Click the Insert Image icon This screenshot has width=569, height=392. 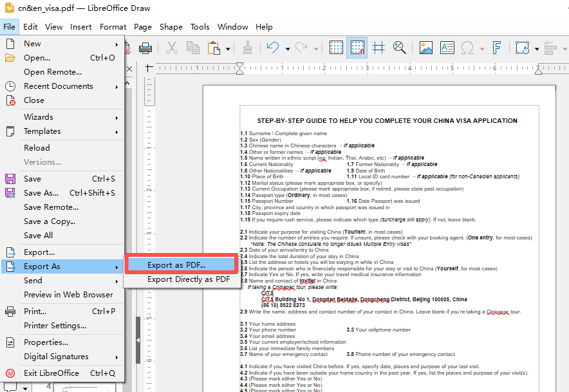coord(425,48)
